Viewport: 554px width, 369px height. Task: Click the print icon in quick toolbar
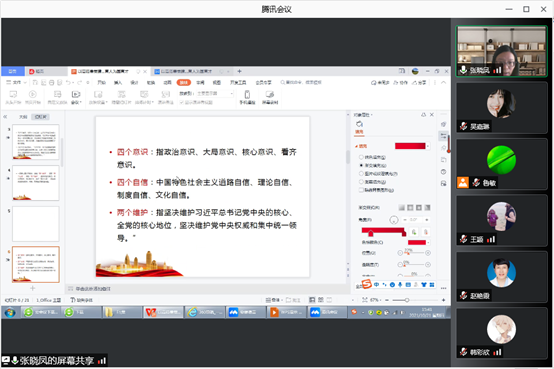coord(52,82)
